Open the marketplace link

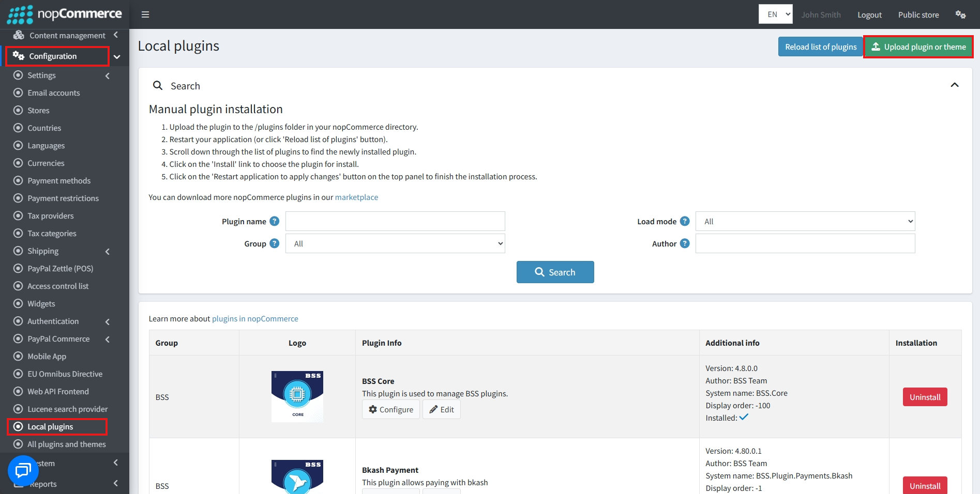[x=356, y=197]
